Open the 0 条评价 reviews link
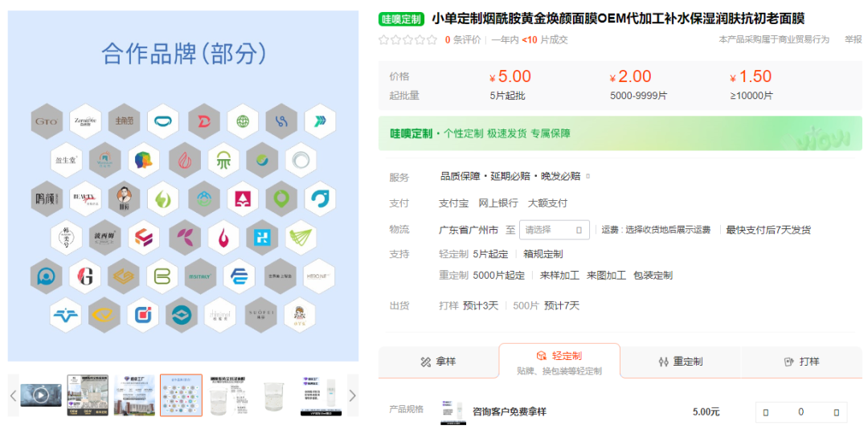 (x=462, y=39)
